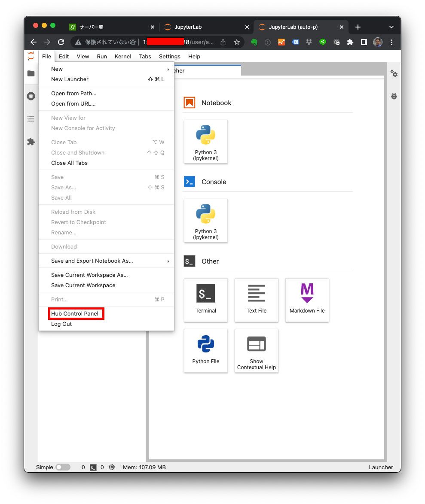Screen dimensions: 425x504
Task: Open the Edit menu
Action: click(64, 56)
